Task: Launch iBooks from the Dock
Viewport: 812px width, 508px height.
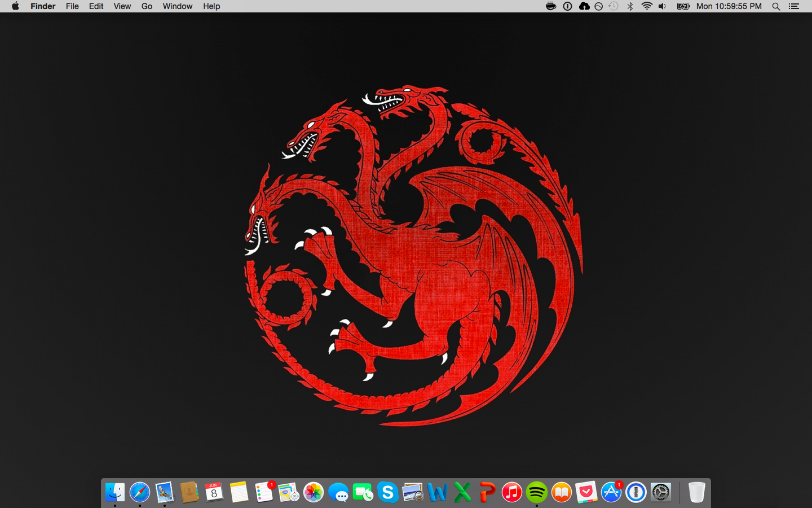Action: (562, 492)
